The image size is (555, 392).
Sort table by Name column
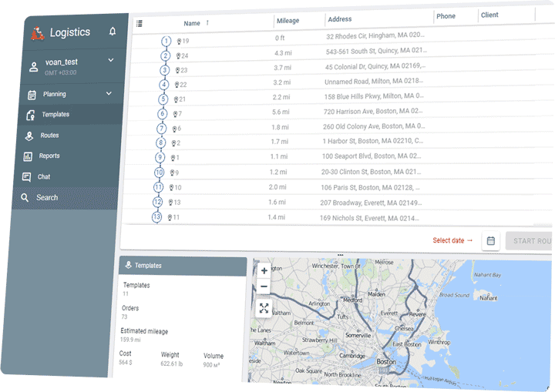tap(192, 23)
